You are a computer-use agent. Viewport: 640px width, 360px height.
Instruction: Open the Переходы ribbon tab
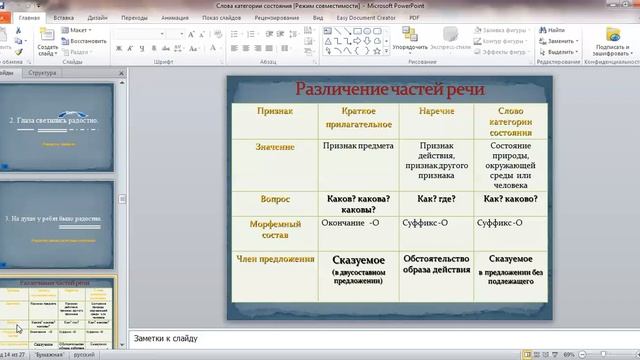point(134,18)
